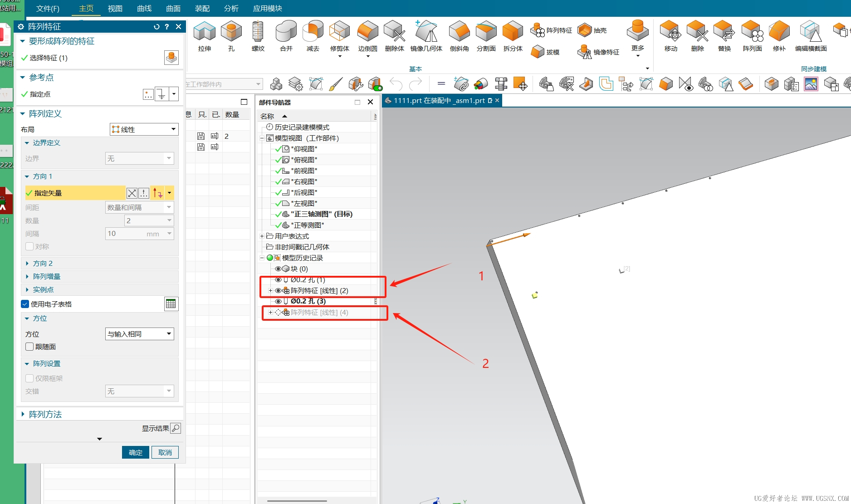This screenshot has width=851, height=504.
Task: Click the 确定 button
Action: pos(135,452)
